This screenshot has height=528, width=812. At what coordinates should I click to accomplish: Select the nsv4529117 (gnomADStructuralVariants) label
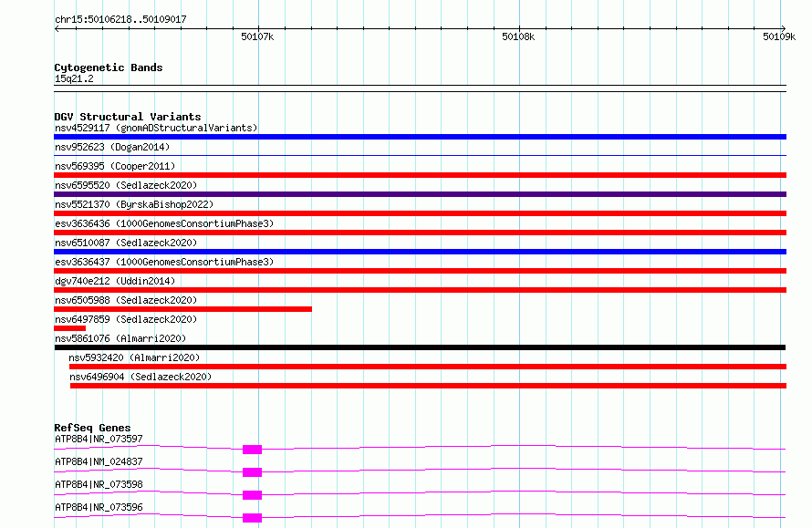(x=156, y=128)
